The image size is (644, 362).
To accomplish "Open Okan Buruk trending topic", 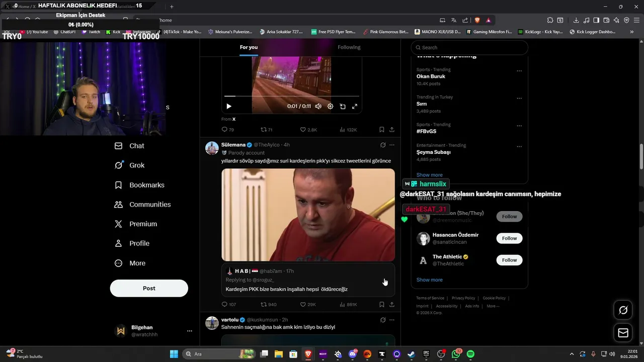I will coord(431,76).
